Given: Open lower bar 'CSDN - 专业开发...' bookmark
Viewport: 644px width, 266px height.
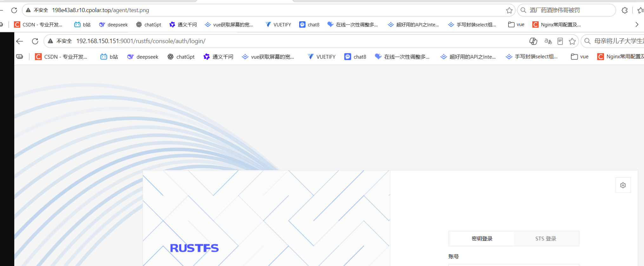Looking at the screenshot, I should click(x=61, y=57).
